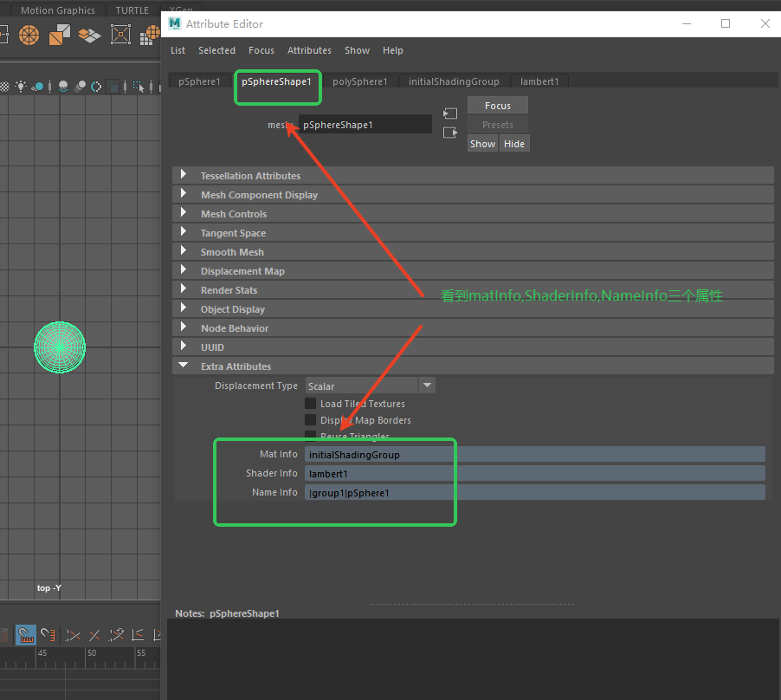781x700 pixels.
Task: Click the orange sphere wheel shelf icon
Action: (29, 35)
